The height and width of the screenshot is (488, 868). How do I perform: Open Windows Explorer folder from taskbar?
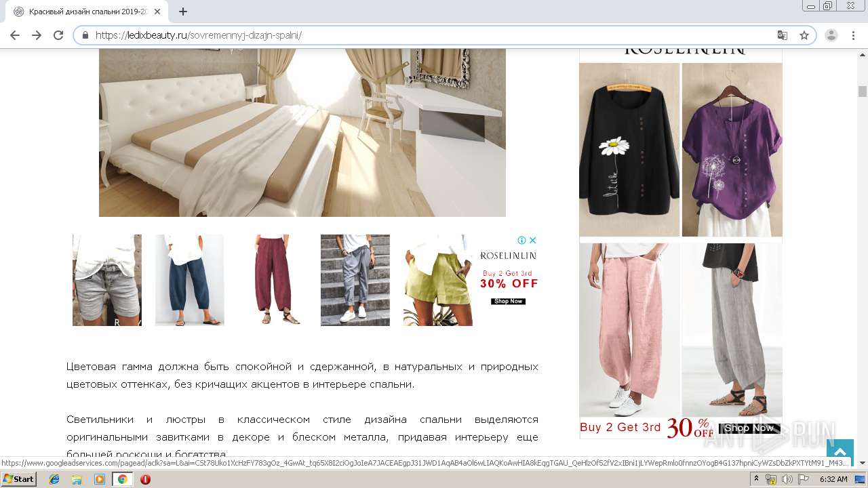click(77, 479)
